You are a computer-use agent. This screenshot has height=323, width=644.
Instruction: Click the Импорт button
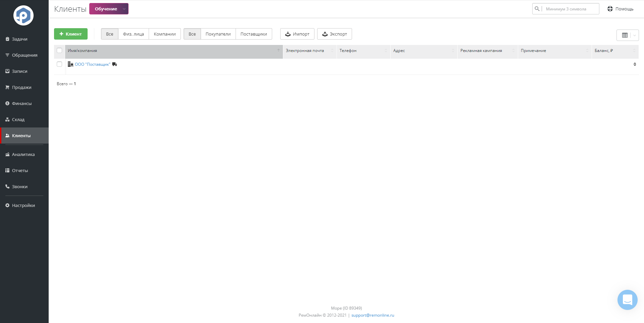(297, 34)
